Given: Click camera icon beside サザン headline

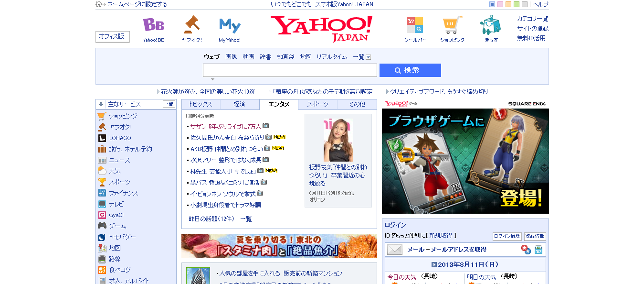Looking at the screenshot, I should click(265, 126).
